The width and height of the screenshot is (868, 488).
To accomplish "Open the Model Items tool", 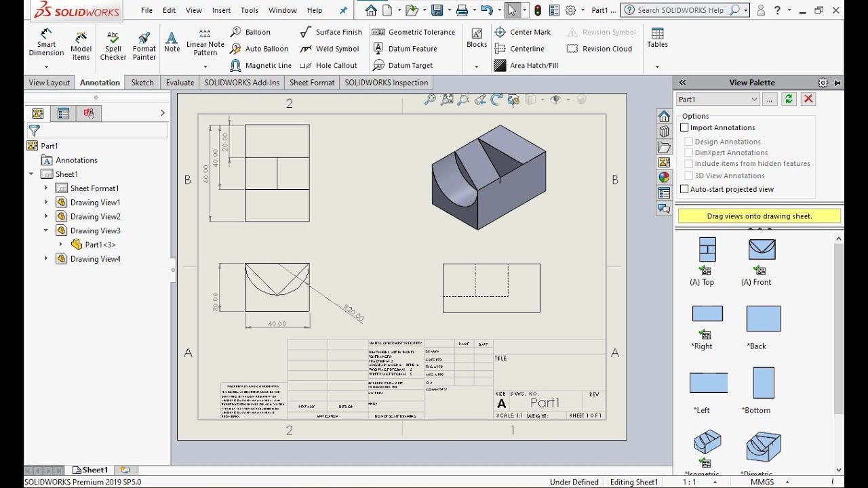I will point(81,45).
